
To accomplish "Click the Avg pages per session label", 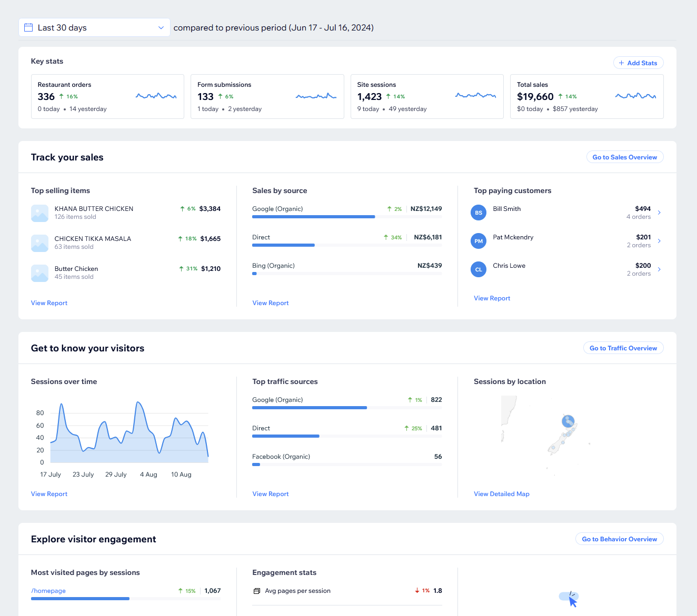I will point(297,591).
